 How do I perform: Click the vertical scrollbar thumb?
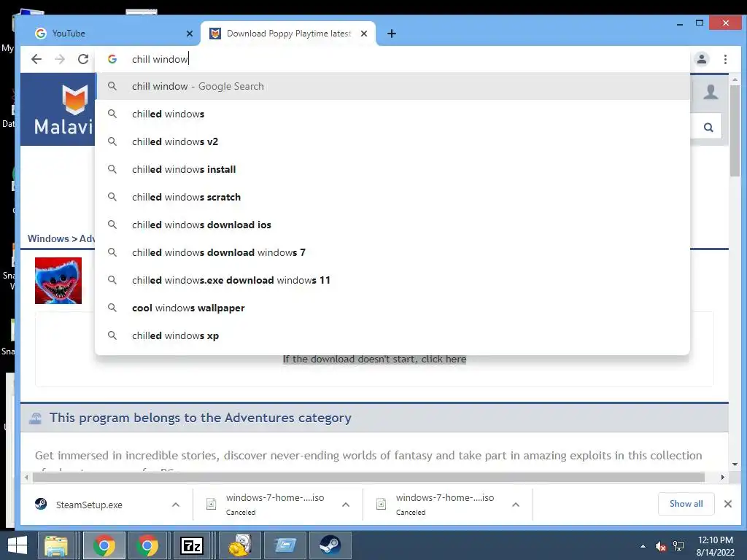coord(735,131)
